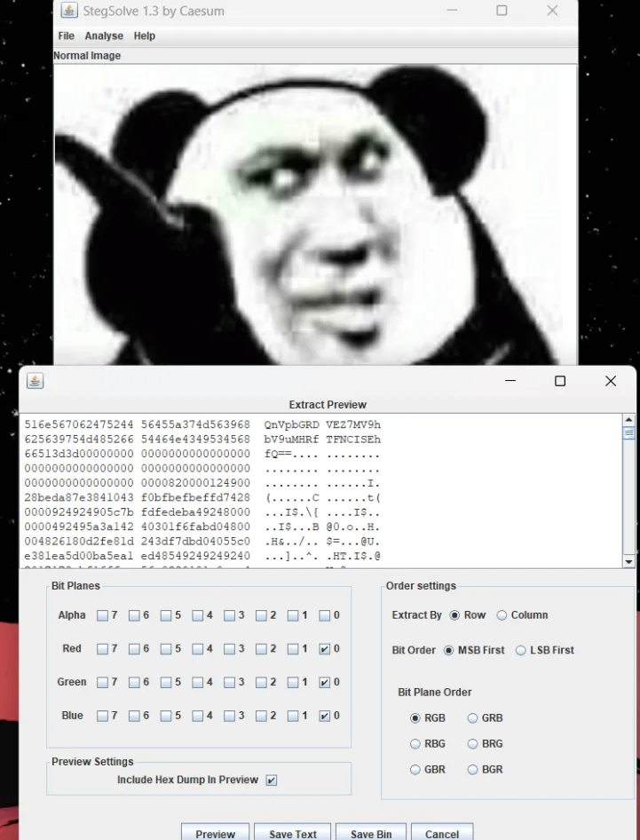The image size is (640, 840).
Task: Uncheck Blue bit plane 0
Action: pyautogui.click(x=324, y=717)
